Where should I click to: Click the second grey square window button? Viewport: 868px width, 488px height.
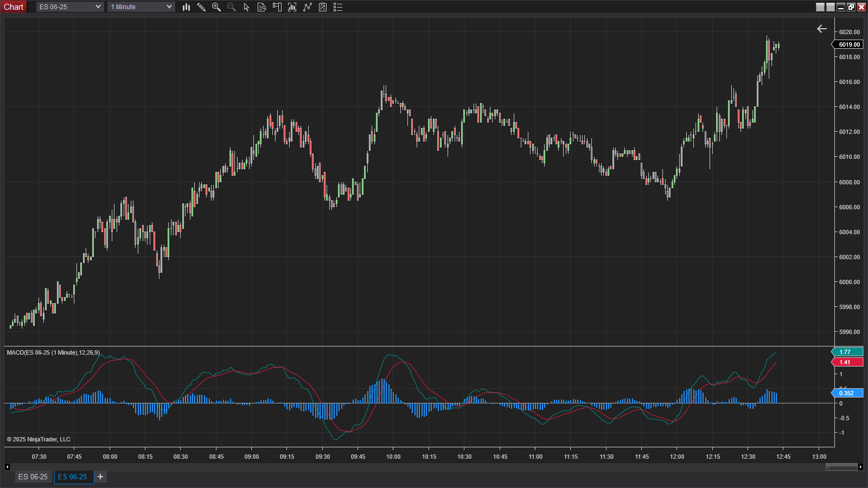831,7
